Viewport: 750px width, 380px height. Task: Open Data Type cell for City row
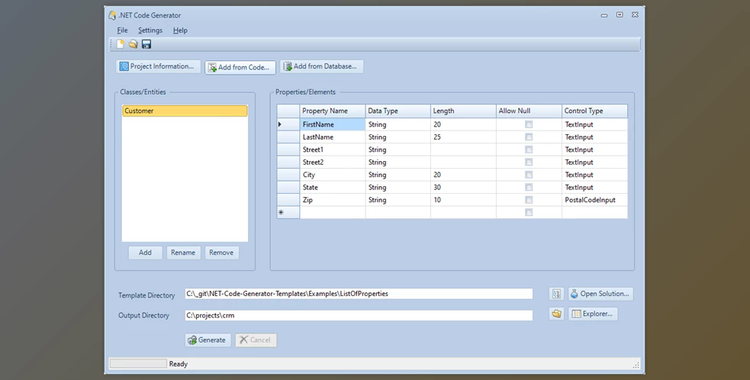coord(398,175)
